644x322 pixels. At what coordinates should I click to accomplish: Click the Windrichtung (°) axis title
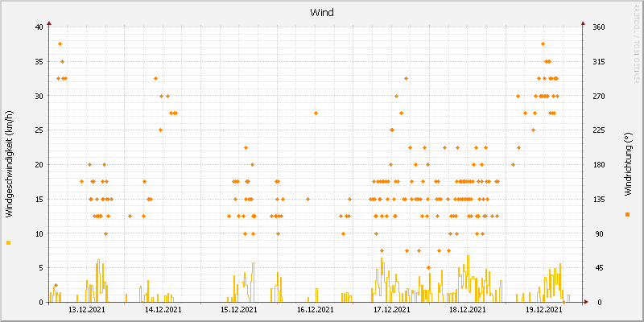click(627, 164)
